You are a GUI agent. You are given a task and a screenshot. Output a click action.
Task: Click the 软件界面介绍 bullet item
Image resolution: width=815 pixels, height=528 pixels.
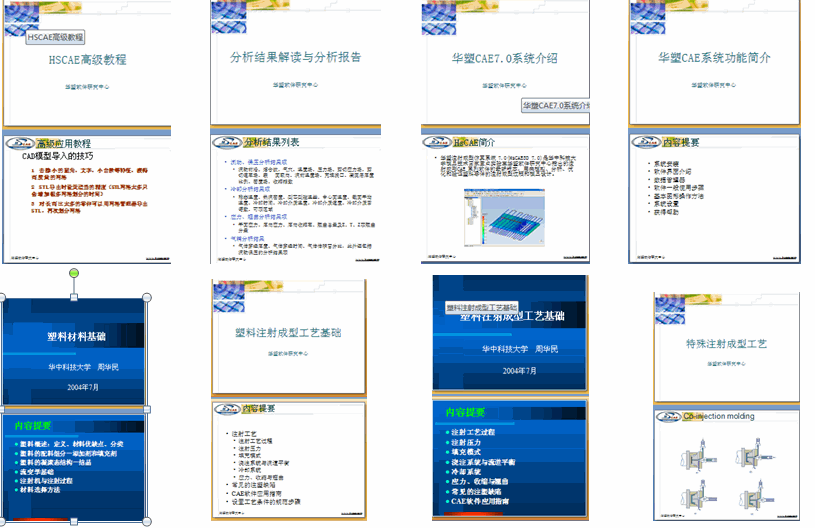673,171
